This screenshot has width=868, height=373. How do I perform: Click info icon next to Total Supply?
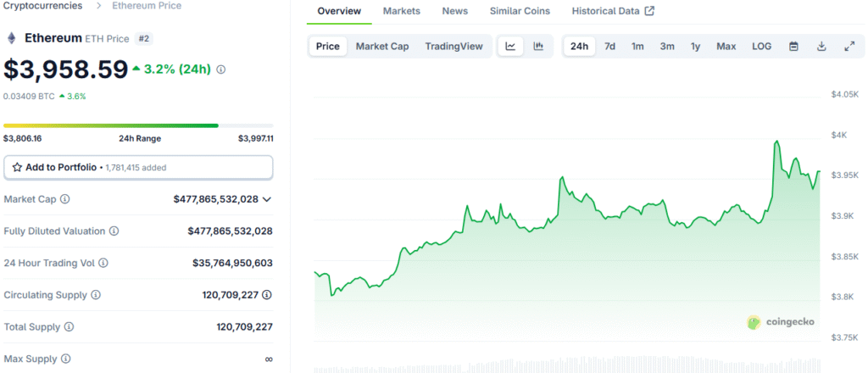[70, 327]
